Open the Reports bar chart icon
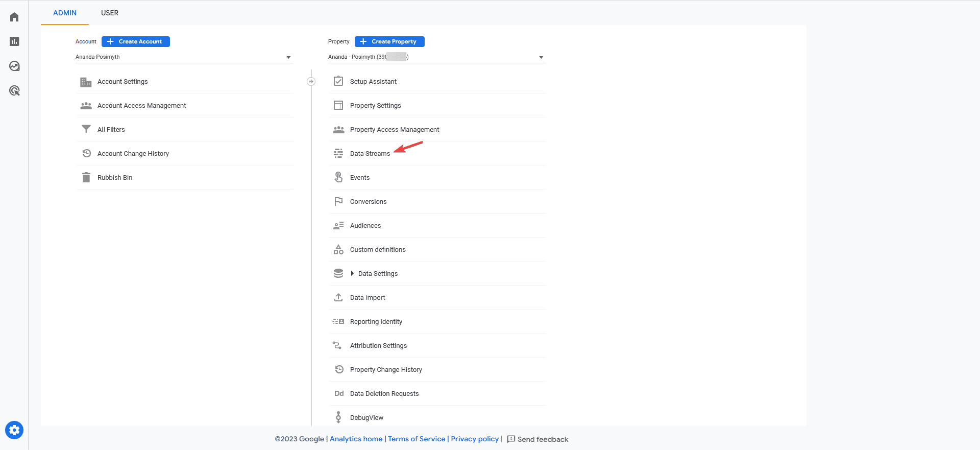This screenshot has width=980, height=450. [14, 41]
